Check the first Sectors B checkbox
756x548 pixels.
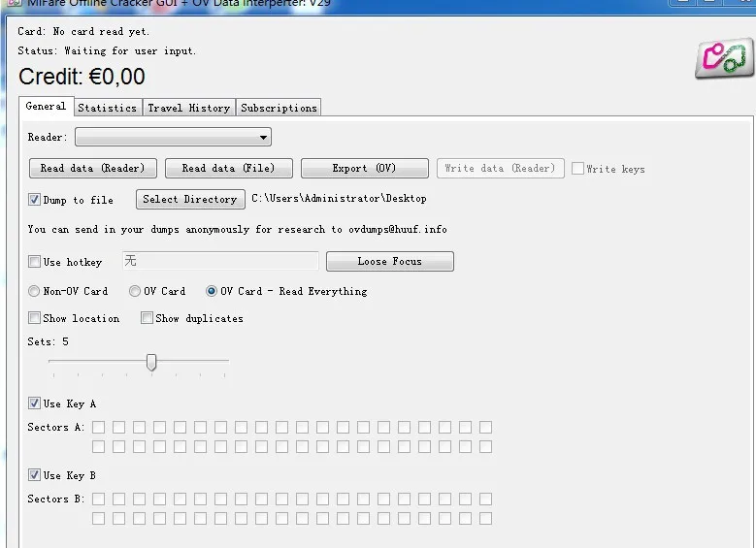coord(98,499)
